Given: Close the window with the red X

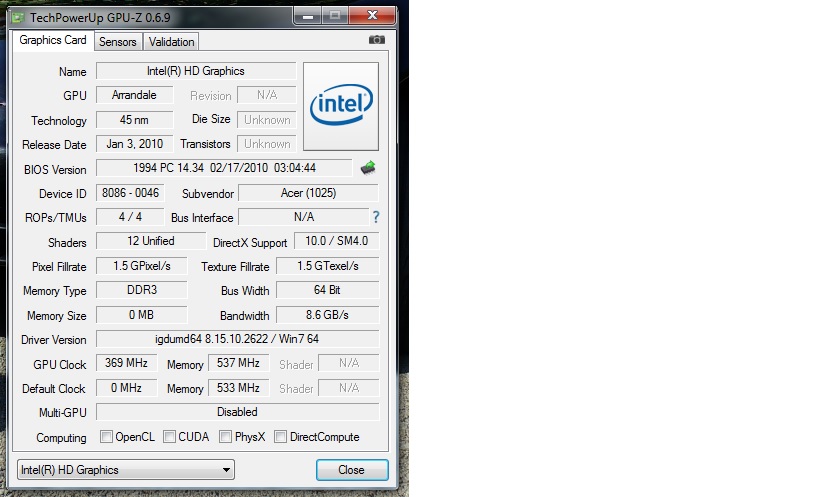Looking at the screenshot, I should (372, 16).
